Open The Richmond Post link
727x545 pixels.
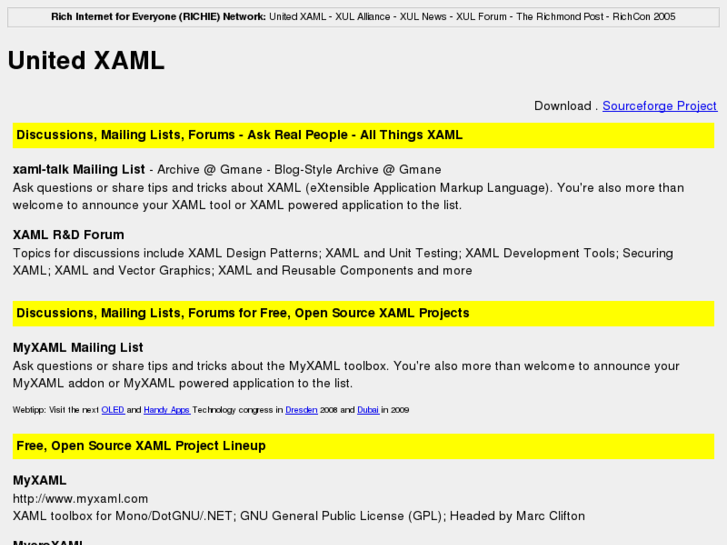pyautogui.click(x=560, y=17)
